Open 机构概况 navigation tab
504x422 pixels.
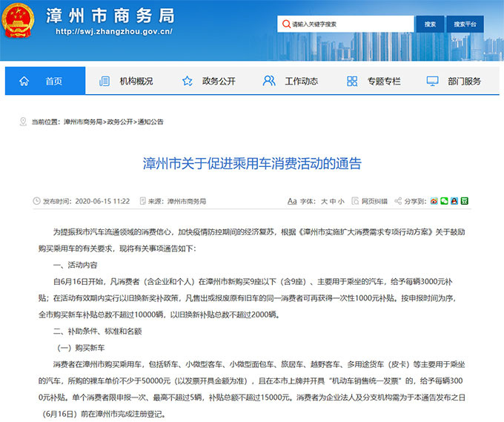(x=126, y=81)
